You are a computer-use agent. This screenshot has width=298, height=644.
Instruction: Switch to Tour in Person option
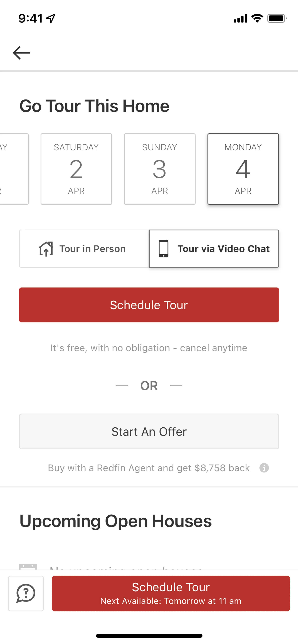click(84, 249)
